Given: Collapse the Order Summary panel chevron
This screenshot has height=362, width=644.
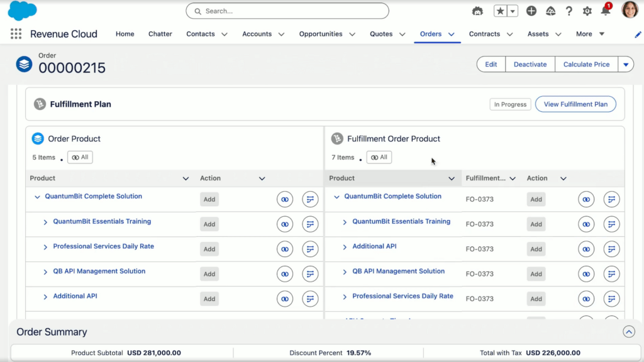Looking at the screenshot, I should pos(628,332).
